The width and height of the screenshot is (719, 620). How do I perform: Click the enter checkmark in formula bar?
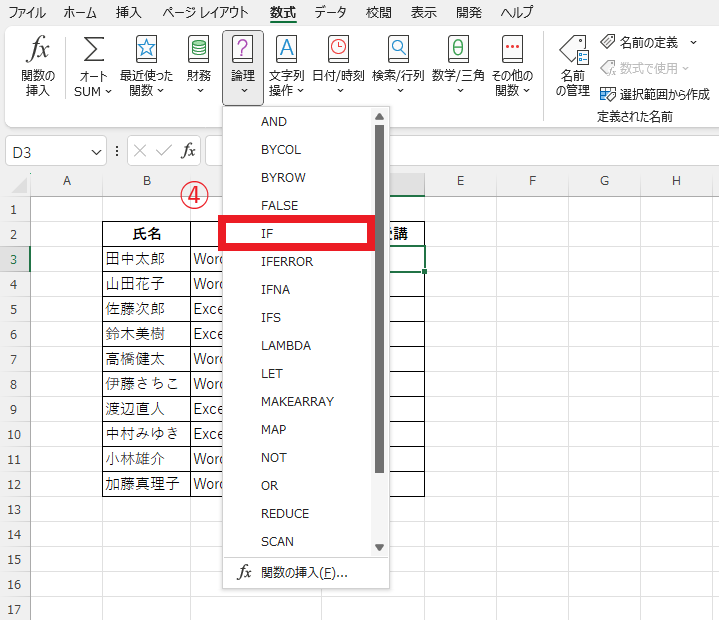[x=164, y=150]
